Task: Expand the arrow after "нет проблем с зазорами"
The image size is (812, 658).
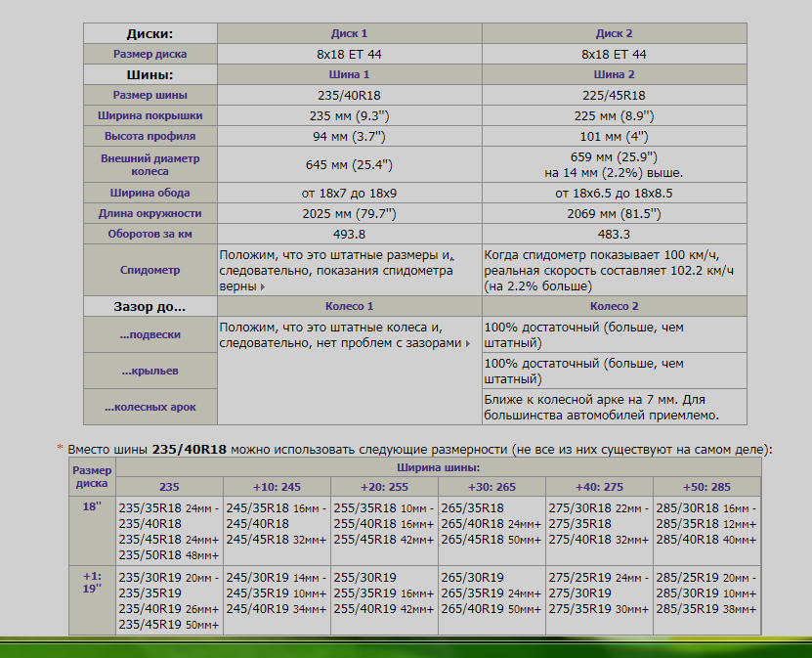Action: click(467, 344)
